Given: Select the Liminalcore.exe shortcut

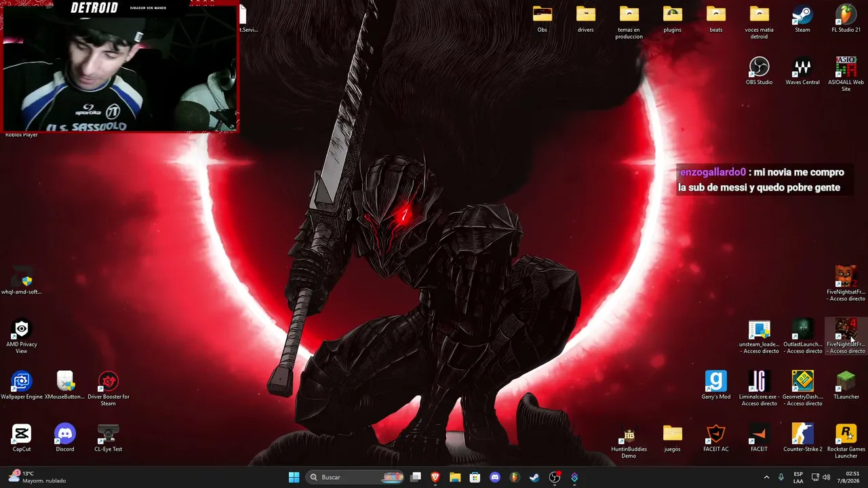Looking at the screenshot, I should (x=759, y=388).
